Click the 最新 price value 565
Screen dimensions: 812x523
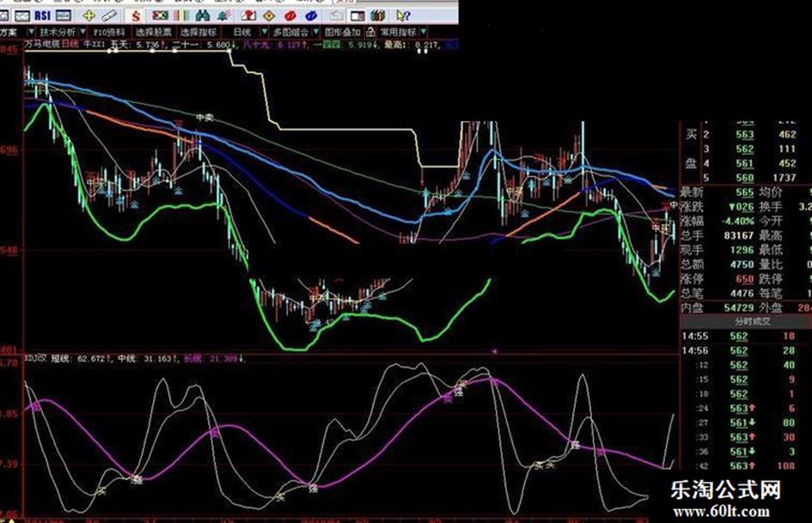(745, 192)
